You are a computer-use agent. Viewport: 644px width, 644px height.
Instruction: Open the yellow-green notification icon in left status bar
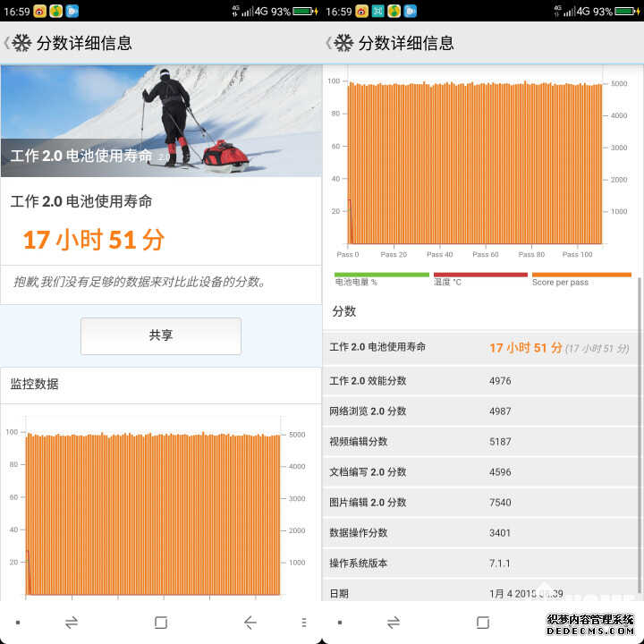(x=55, y=11)
